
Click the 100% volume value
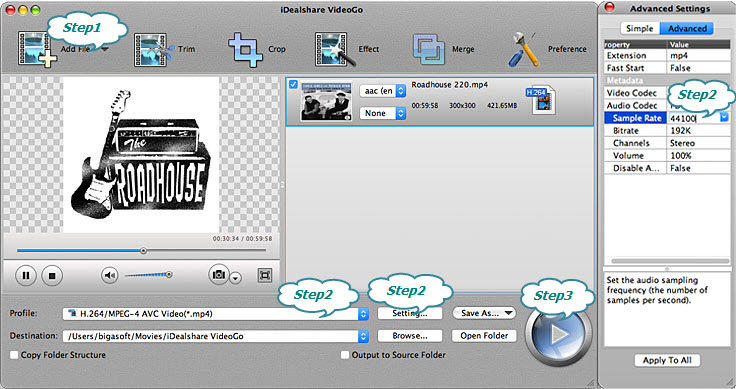point(681,155)
